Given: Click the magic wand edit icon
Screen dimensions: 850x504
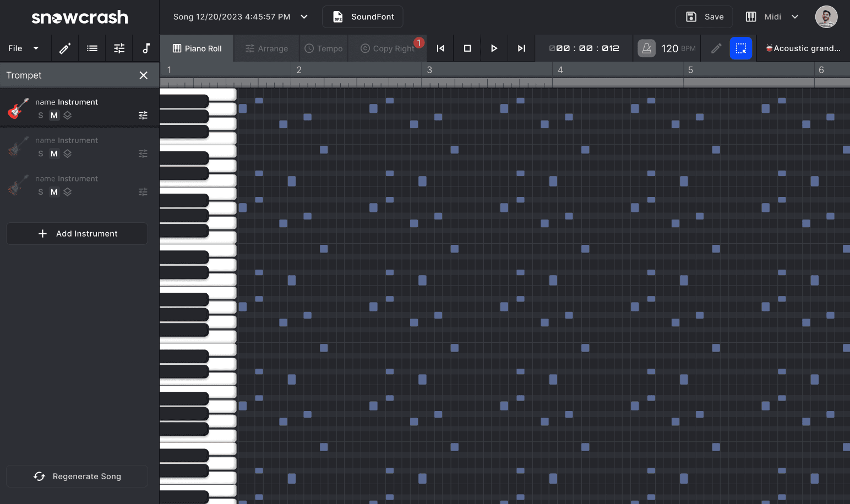Looking at the screenshot, I should pyautogui.click(x=65, y=48).
